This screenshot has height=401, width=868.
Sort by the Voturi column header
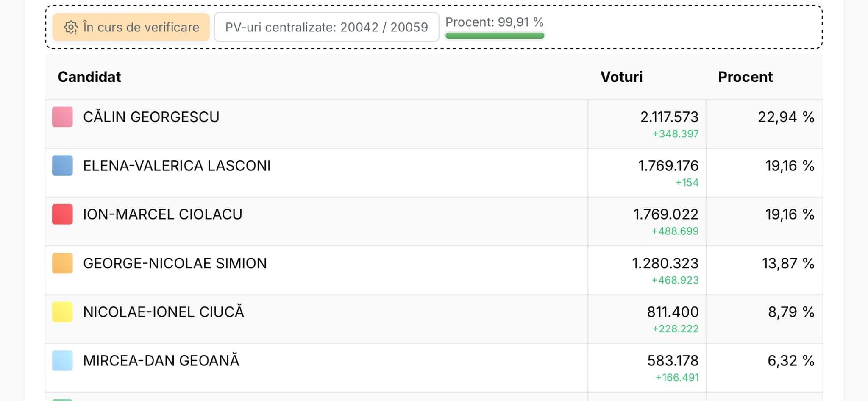[621, 77]
